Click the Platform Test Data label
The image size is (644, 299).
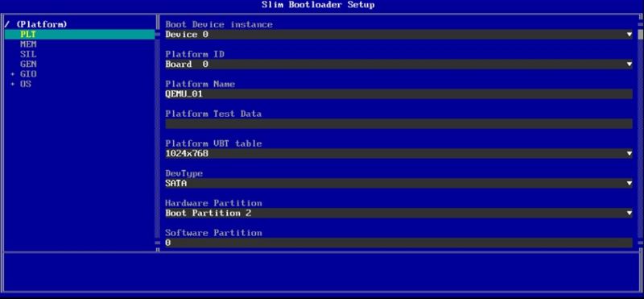pyautogui.click(x=213, y=114)
